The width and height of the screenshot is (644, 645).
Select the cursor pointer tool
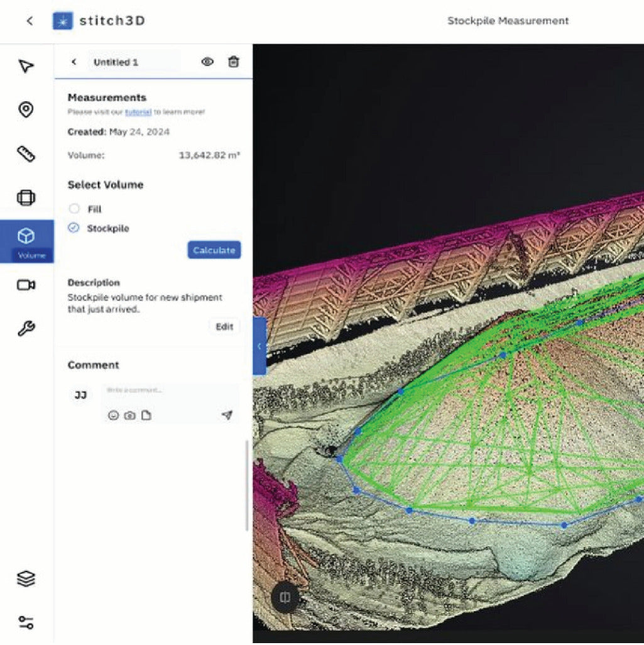26,66
